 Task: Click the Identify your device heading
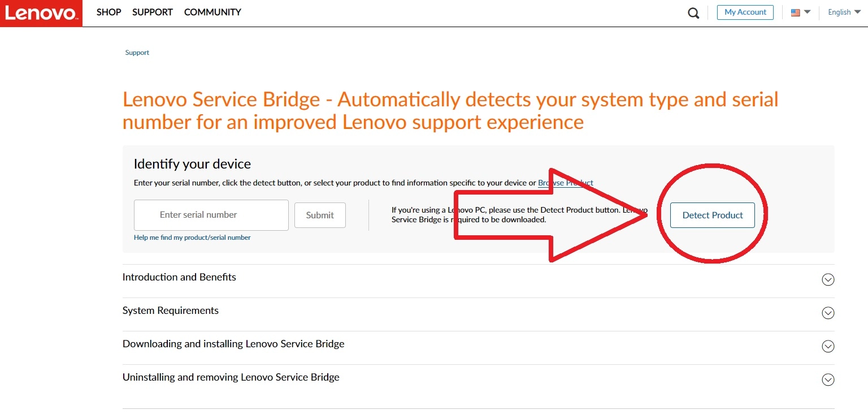192,164
